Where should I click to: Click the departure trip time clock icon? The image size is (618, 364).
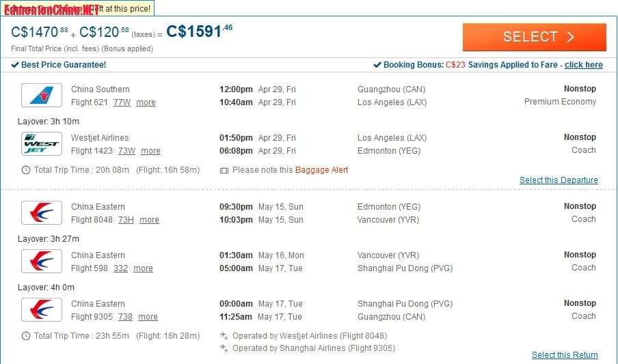26,170
